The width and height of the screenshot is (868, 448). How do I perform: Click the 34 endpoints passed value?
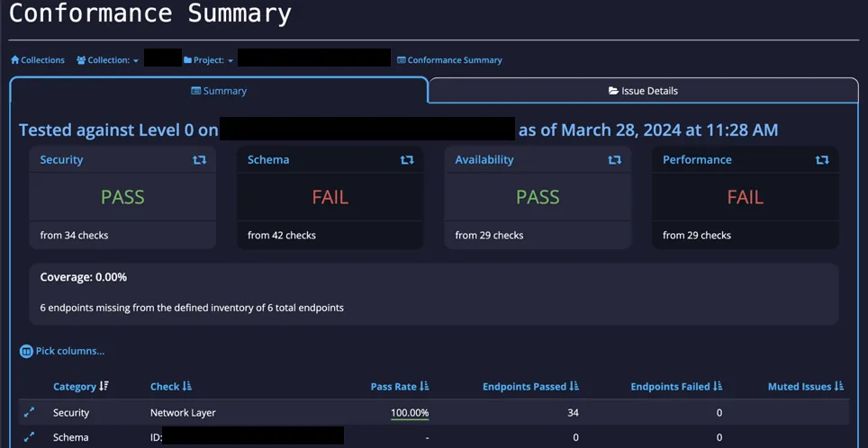pos(574,413)
